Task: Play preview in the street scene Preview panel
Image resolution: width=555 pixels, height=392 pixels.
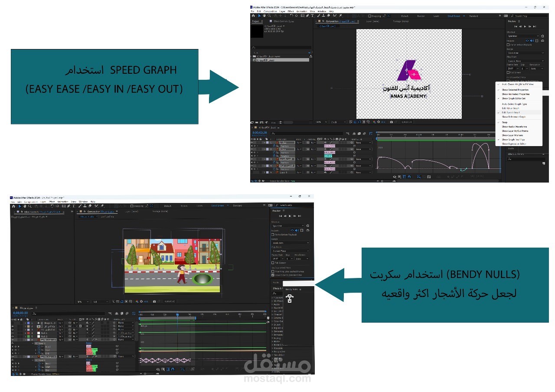Action: [x=290, y=216]
